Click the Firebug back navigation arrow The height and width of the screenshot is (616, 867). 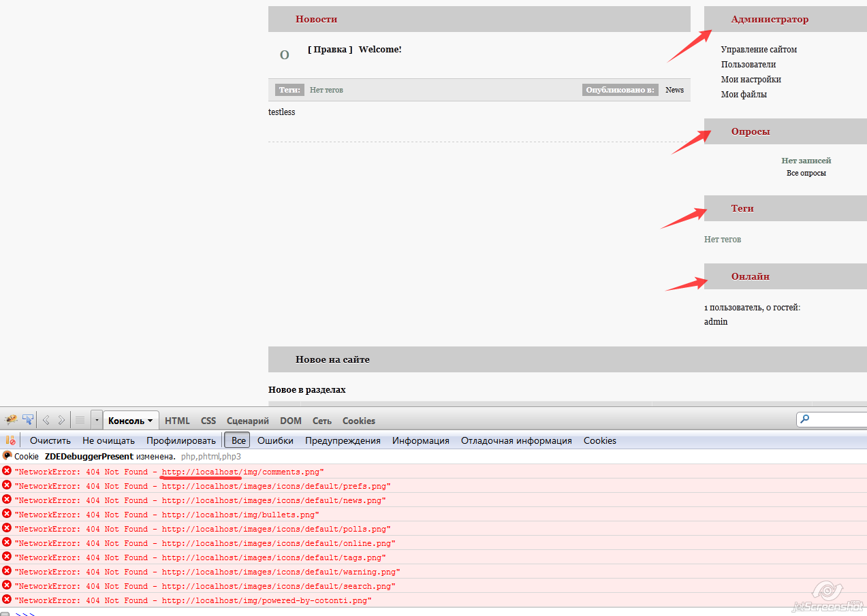(46, 420)
